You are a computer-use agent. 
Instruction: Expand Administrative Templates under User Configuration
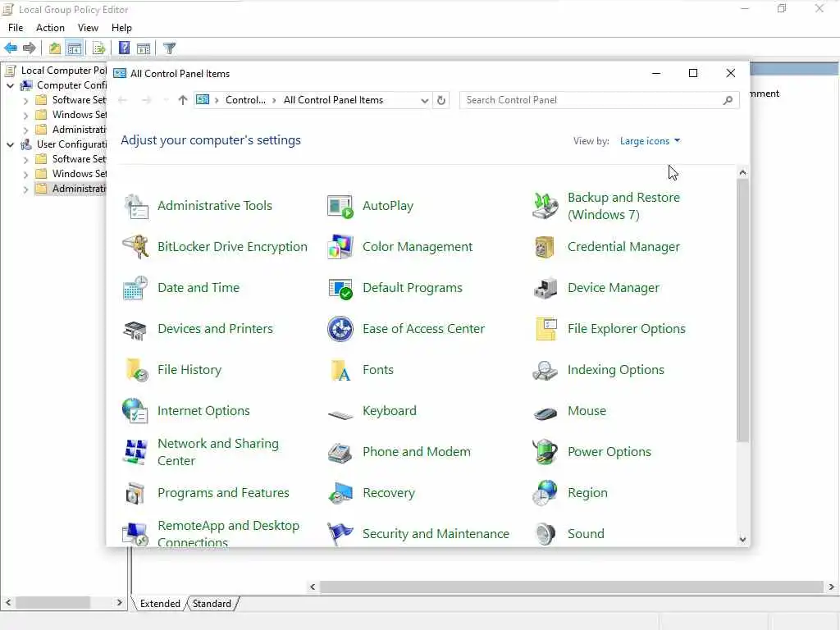tap(25, 189)
